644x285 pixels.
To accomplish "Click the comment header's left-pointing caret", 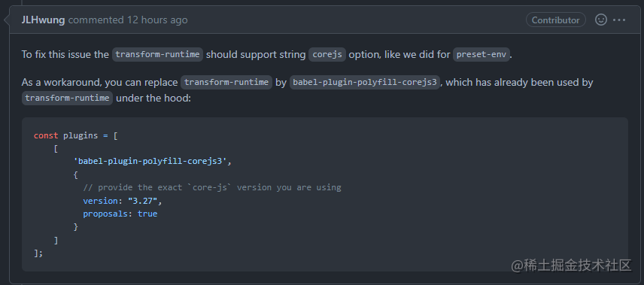I will (7, 20).
